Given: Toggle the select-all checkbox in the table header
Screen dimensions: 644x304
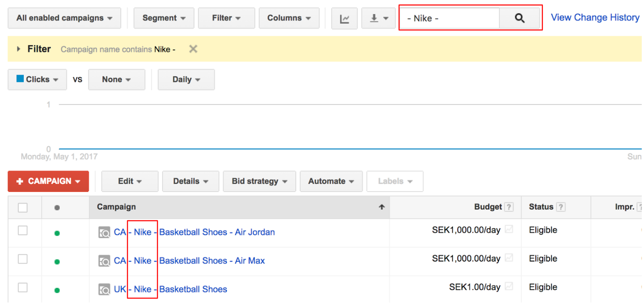Looking at the screenshot, I should 23,207.
